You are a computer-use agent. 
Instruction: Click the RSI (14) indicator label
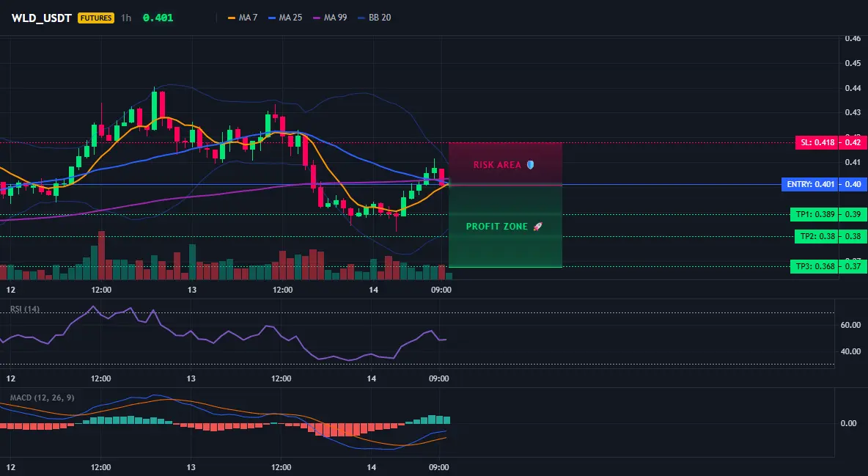pos(25,310)
